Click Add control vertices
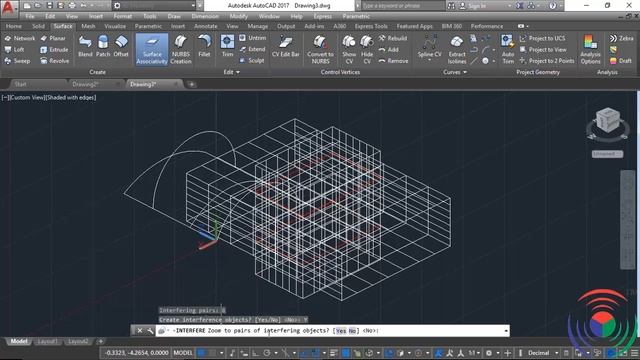The width and height of the screenshot is (640, 360). pyautogui.click(x=388, y=49)
